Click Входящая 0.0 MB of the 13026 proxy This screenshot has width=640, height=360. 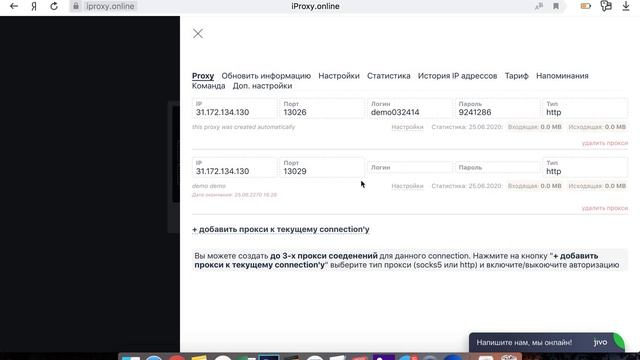point(535,127)
